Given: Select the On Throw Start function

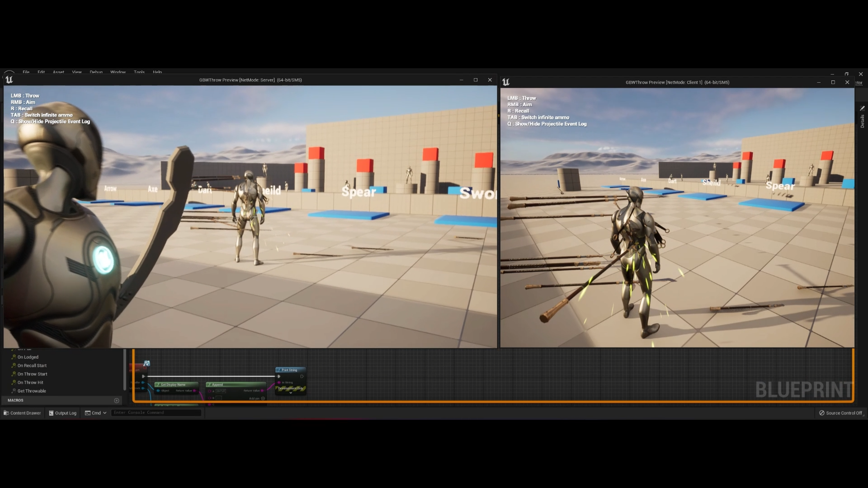Looking at the screenshot, I should (x=33, y=374).
